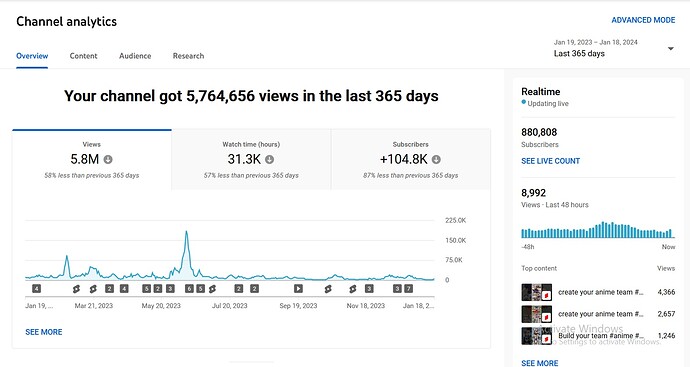Open thumbnail of Build your team #anime video

(x=536, y=336)
